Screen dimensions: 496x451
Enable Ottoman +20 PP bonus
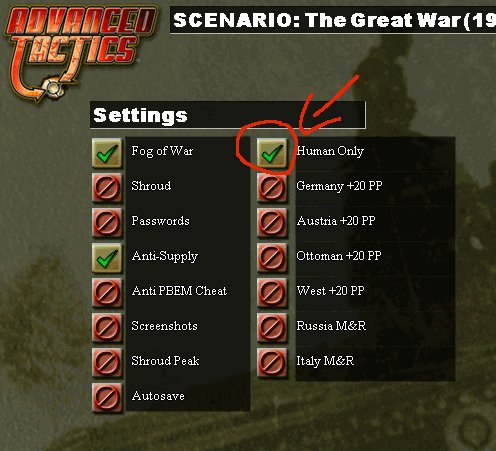[x=272, y=258]
